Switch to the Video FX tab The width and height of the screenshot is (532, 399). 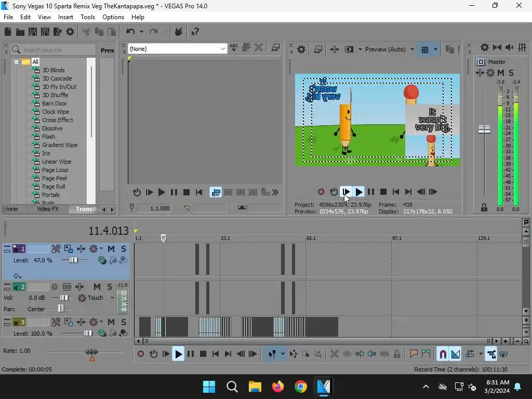(47, 209)
